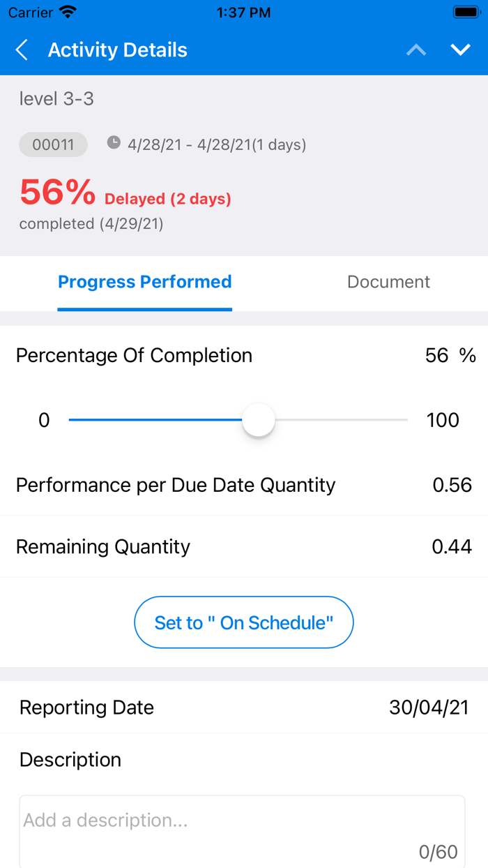The width and height of the screenshot is (488, 868).
Task: Tap the Wi-Fi icon in status bar
Action: 68,12
